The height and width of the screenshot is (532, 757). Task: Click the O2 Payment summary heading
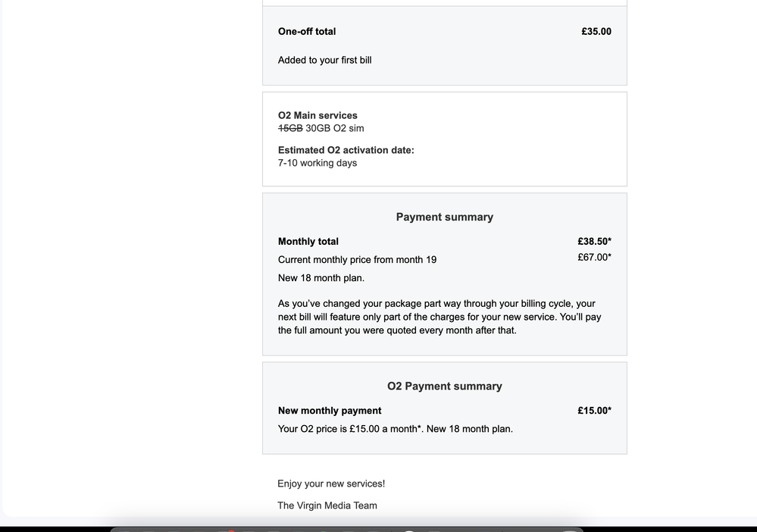click(x=445, y=386)
